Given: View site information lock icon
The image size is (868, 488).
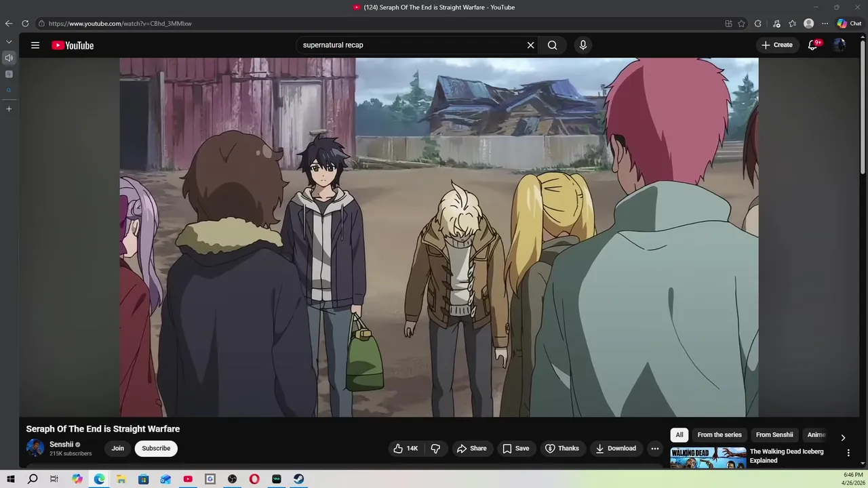Looking at the screenshot, I should 41,23.
